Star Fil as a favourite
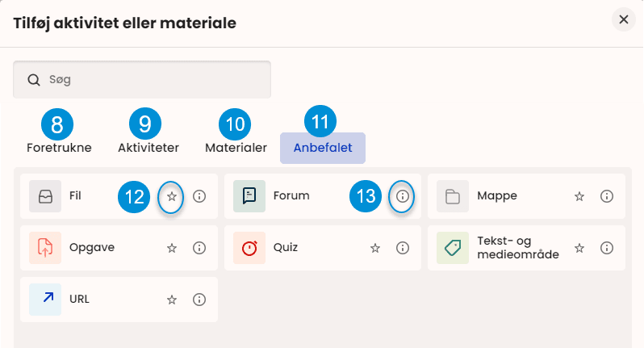Image resolution: width=644 pixels, height=348 pixels. click(171, 196)
